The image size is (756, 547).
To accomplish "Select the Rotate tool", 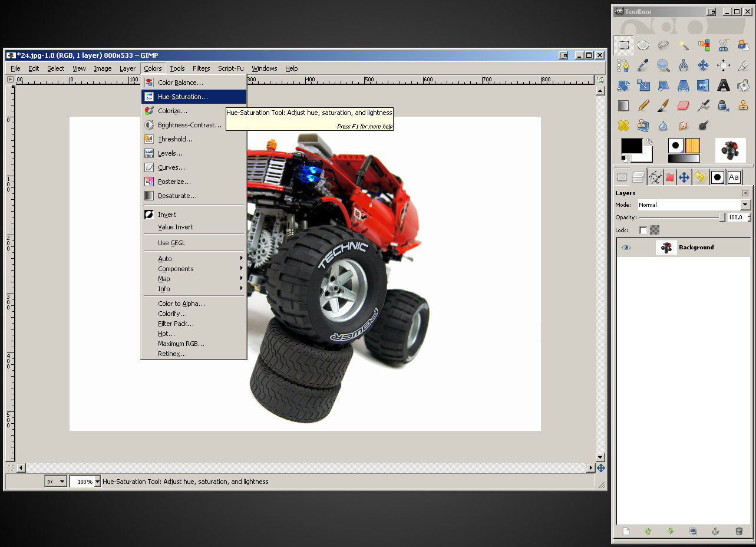I will [x=623, y=85].
